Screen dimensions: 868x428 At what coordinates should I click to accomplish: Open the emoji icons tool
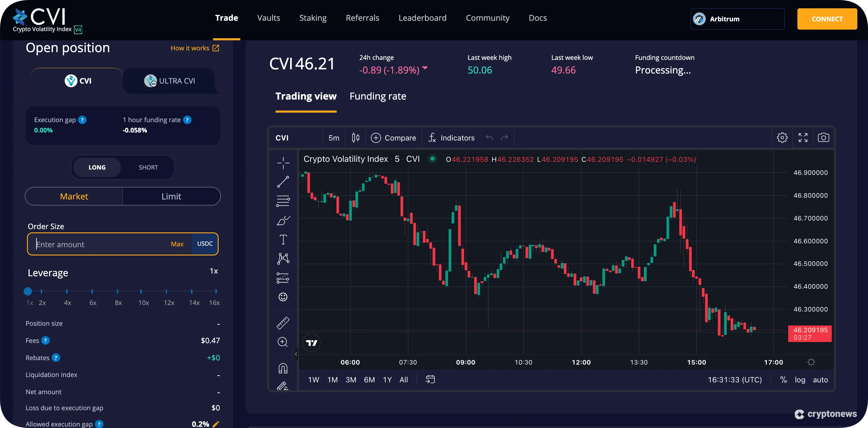[283, 297]
